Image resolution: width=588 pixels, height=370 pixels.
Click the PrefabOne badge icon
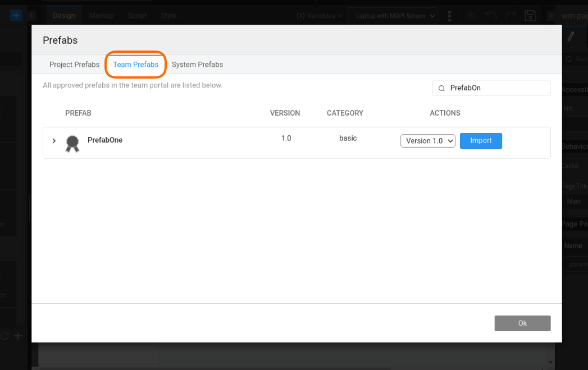pos(72,144)
